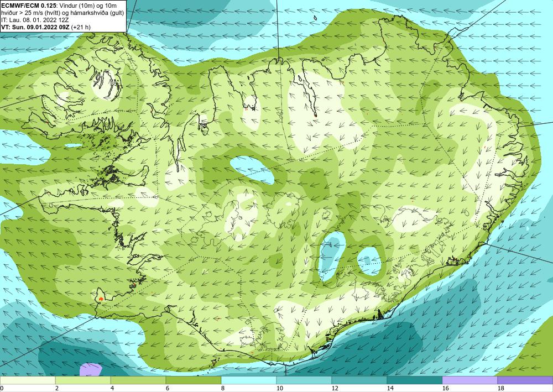Click the title line 'ECMWF/ECM 0.125: Vindur (10m) og 10m'
Viewport: 553px width, 392px height.
coord(59,5)
